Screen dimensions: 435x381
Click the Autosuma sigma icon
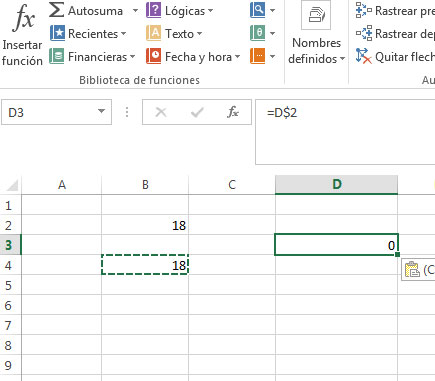pos(57,10)
